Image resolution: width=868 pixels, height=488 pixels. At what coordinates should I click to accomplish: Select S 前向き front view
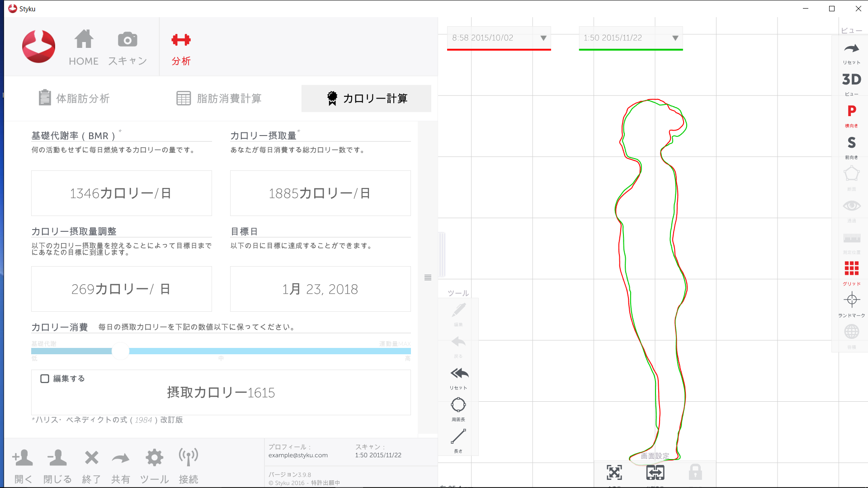851,147
